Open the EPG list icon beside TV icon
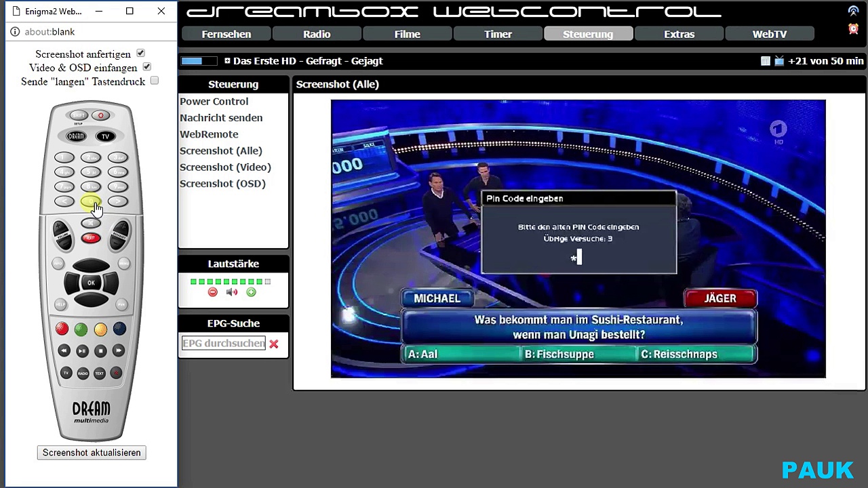This screenshot has height=488, width=868. [x=766, y=61]
